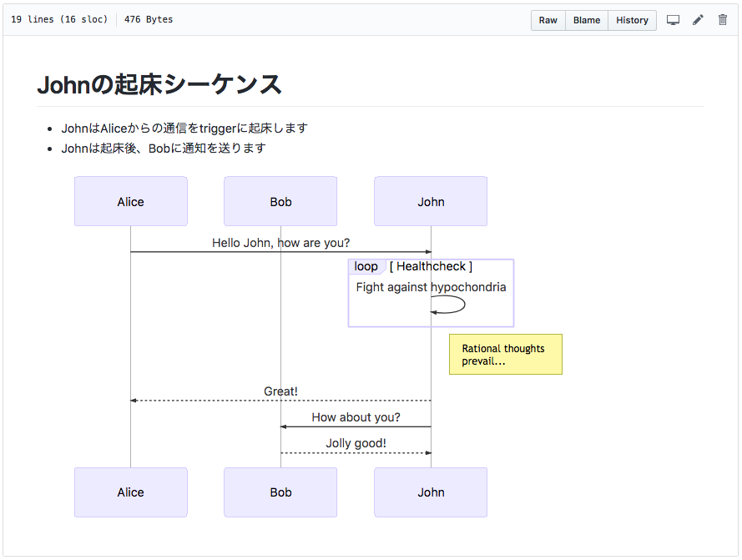
Task: Open the Blame view
Action: pos(587,20)
